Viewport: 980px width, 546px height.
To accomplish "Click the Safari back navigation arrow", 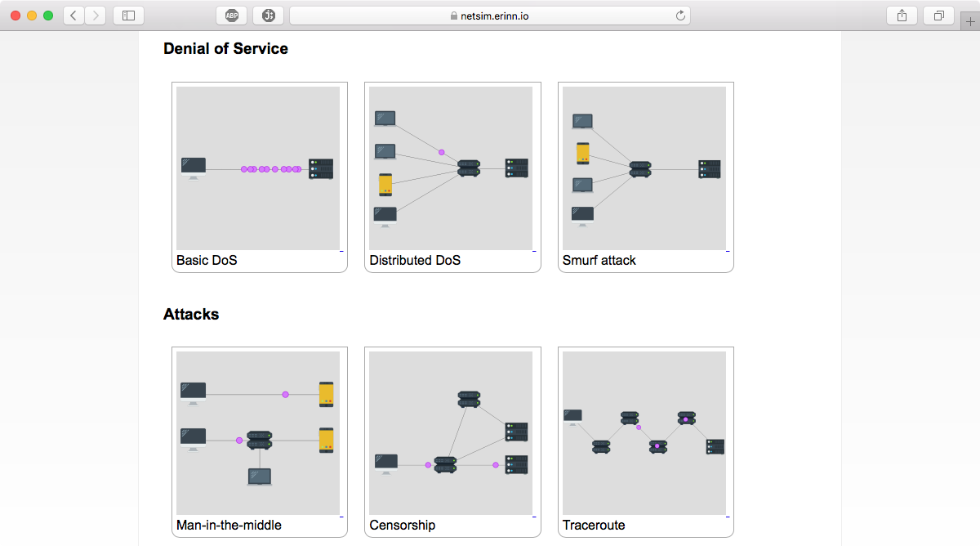I will (74, 16).
